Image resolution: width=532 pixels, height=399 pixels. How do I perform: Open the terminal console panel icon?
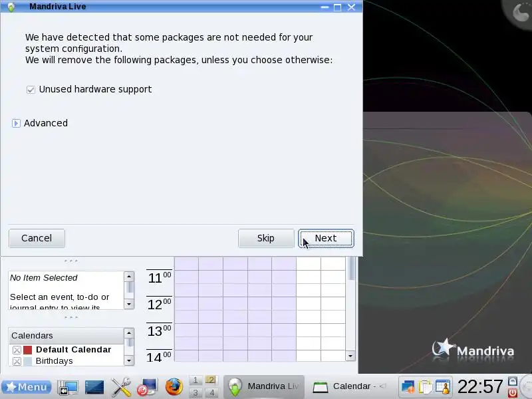click(94, 387)
